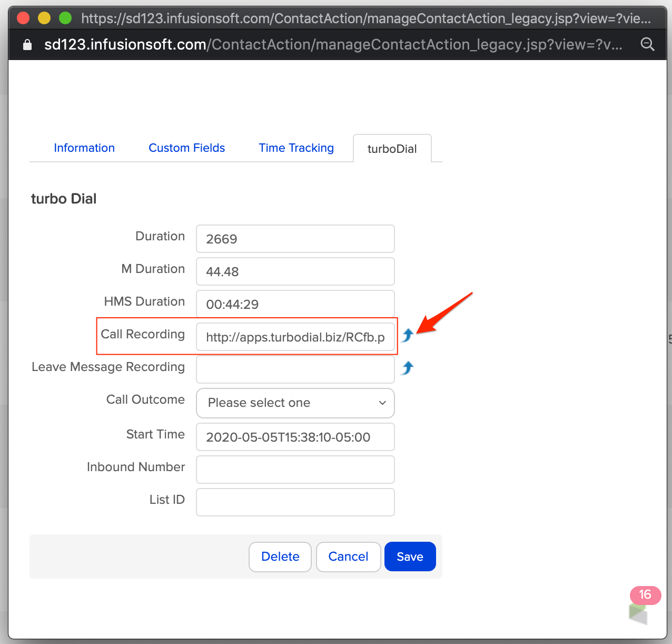
Task: Click the "Call Recording" label text
Action: point(143,334)
